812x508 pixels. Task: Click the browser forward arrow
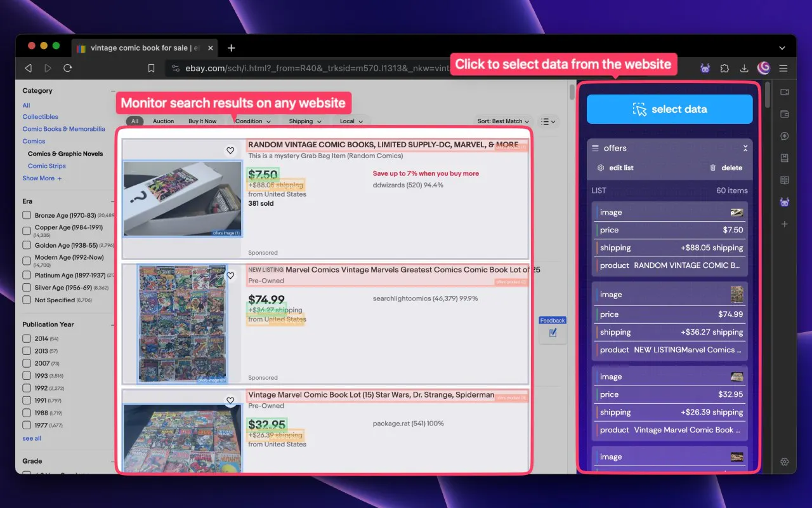pos(48,68)
